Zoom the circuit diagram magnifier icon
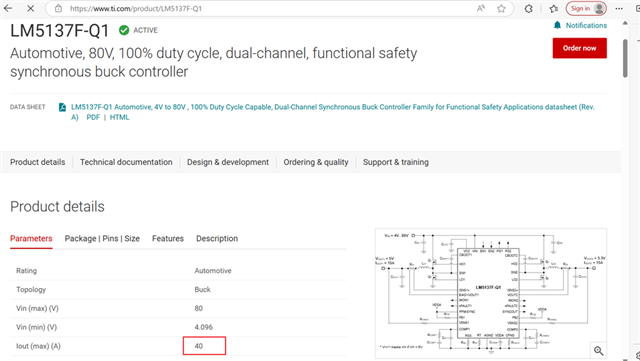Screen dimensions: 640x361 click(x=598, y=350)
